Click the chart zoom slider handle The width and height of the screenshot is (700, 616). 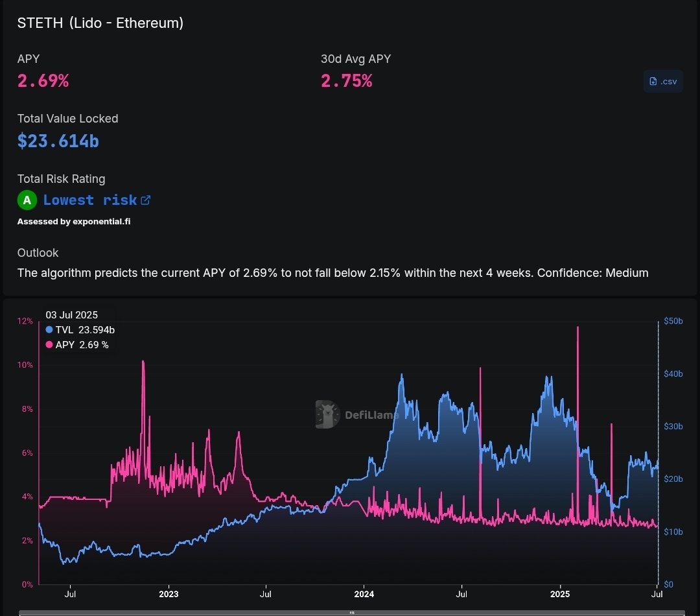[352, 613]
